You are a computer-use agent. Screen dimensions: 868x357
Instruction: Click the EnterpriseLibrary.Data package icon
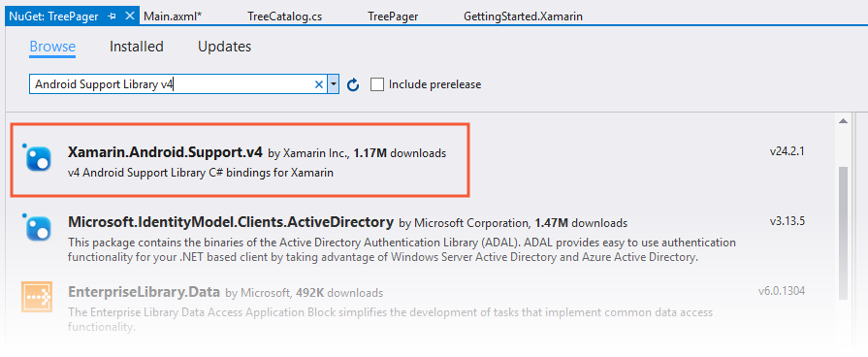tap(37, 296)
